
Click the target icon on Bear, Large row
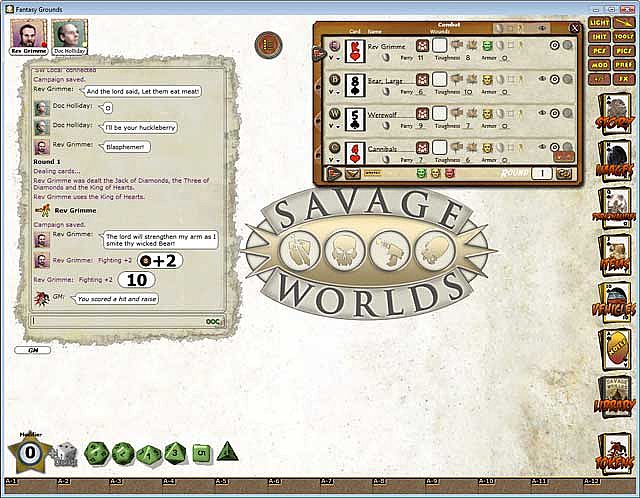[554, 79]
